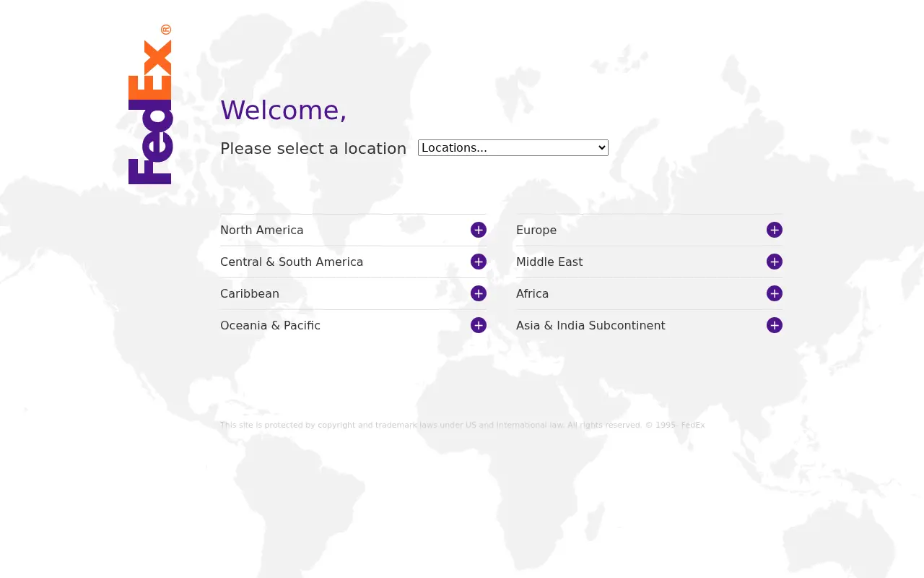This screenshot has height=578, width=924.
Task: Choose the Caribbean region label
Action: pyautogui.click(x=250, y=293)
